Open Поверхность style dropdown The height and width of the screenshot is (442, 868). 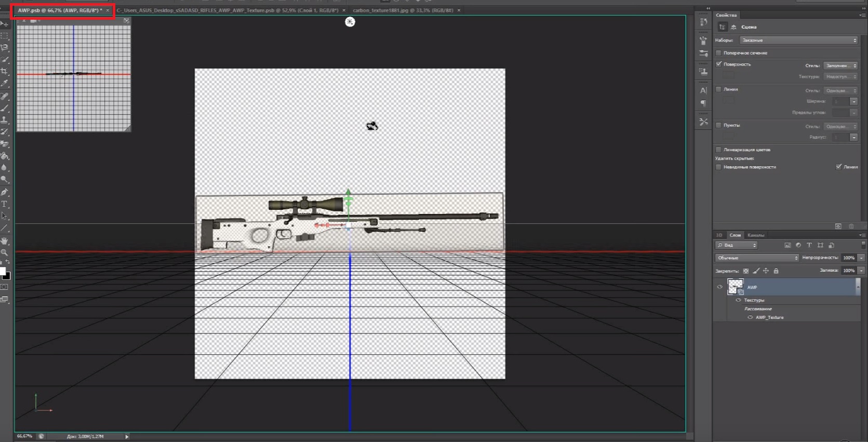840,65
